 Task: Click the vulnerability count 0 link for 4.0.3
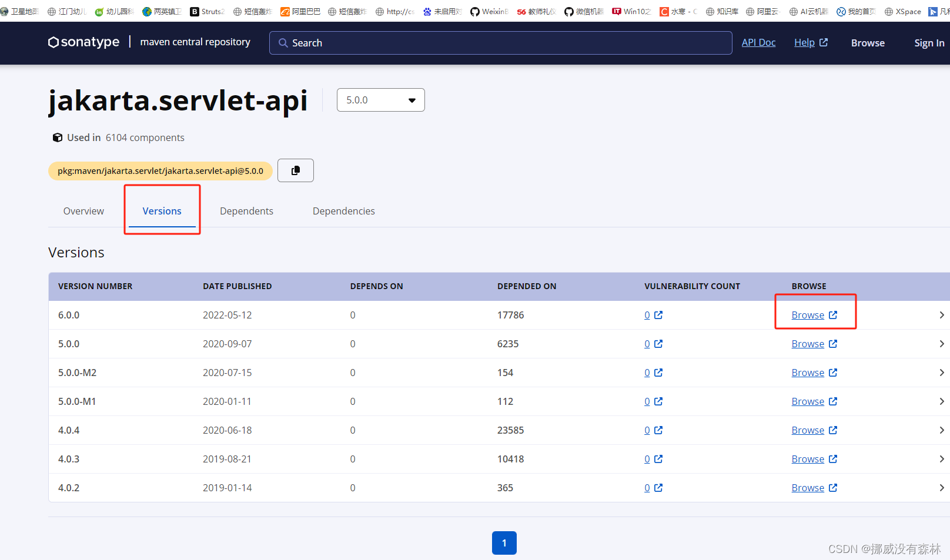pyautogui.click(x=647, y=459)
